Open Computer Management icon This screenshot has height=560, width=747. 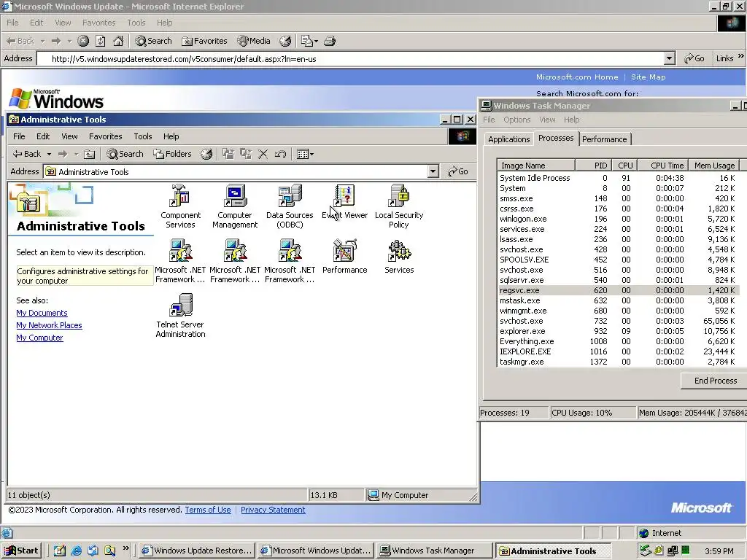(x=234, y=195)
